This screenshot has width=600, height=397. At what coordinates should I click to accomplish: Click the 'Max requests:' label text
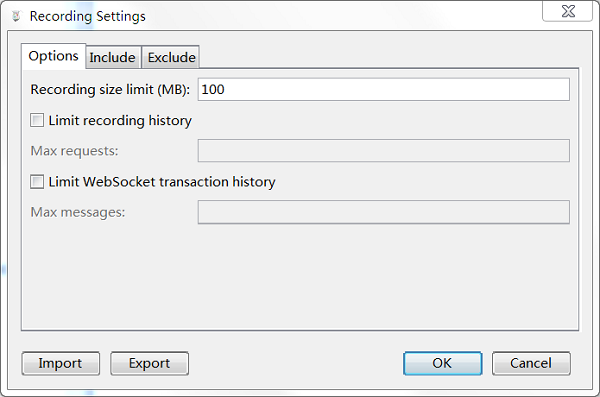[74, 151]
